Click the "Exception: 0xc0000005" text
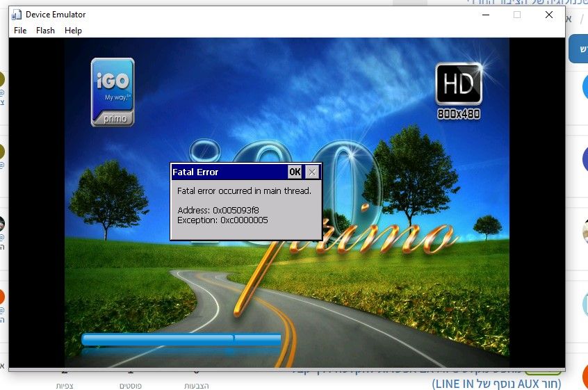This screenshot has width=588, height=390. click(222, 220)
